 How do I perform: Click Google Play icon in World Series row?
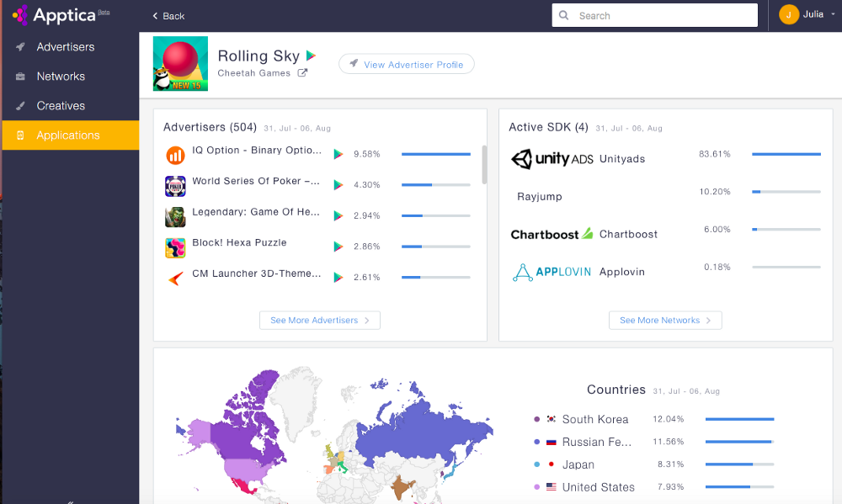coord(338,184)
